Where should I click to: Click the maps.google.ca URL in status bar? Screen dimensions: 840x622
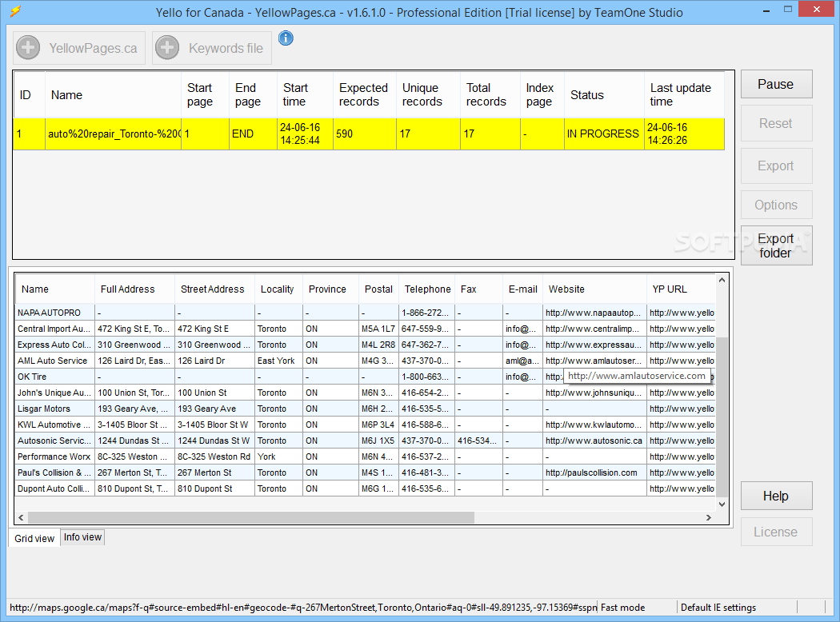(303, 608)
